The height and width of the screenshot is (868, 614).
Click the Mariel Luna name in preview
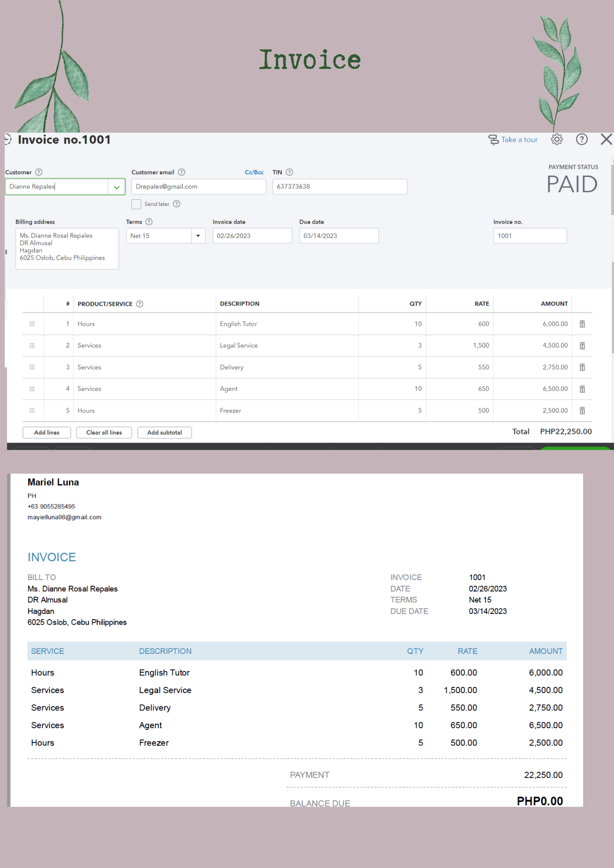(53, 482)
